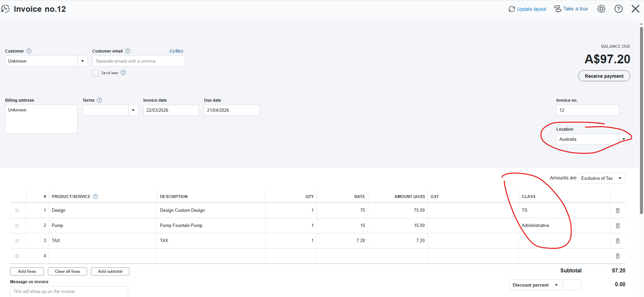Click the Receive payment button
Screen dimensions: 644x297
pos(604,76)
